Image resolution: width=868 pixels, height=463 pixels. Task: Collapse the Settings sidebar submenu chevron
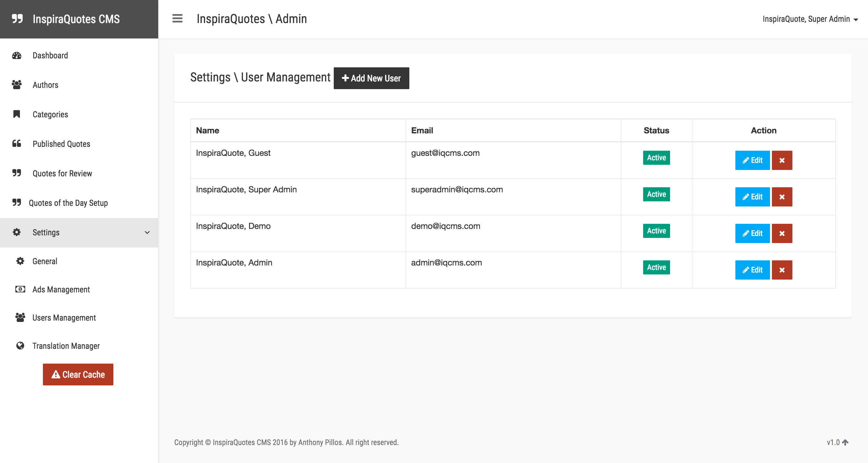(147, 232)
